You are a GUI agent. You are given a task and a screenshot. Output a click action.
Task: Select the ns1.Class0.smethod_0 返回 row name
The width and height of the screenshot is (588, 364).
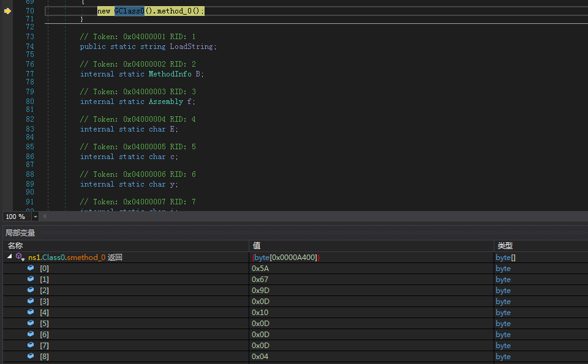[75, 258]
